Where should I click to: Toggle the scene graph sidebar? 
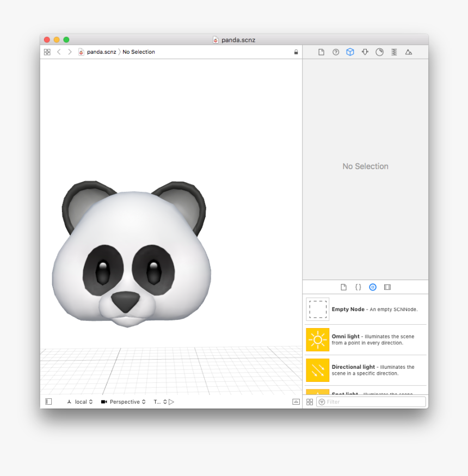tap(48, 401)
